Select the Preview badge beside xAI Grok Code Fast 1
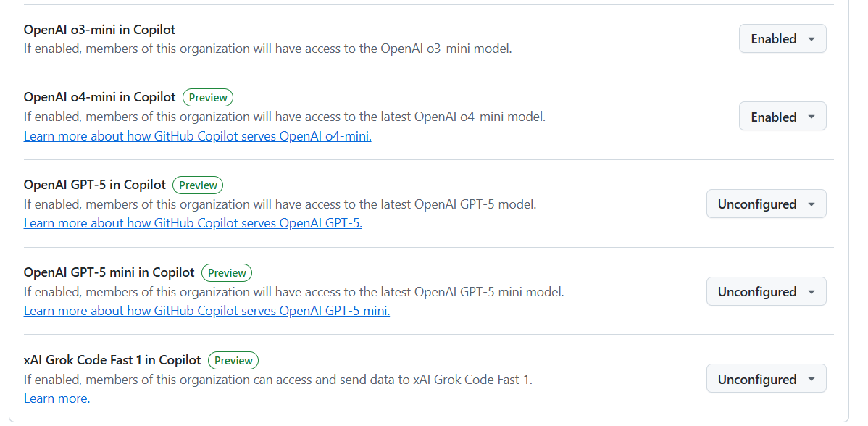868x426 pixels. coord(233,360)
